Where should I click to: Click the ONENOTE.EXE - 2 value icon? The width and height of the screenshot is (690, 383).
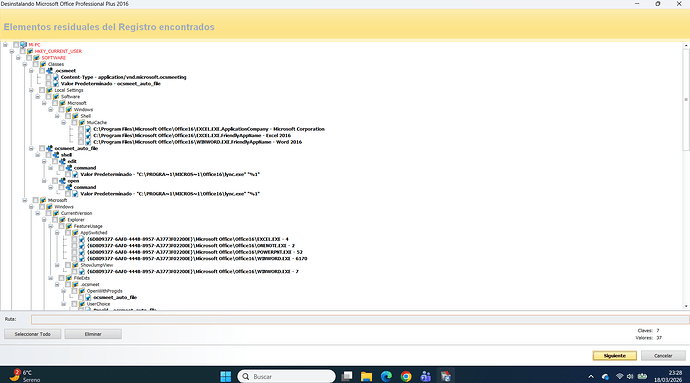click(x=82, y=246)
